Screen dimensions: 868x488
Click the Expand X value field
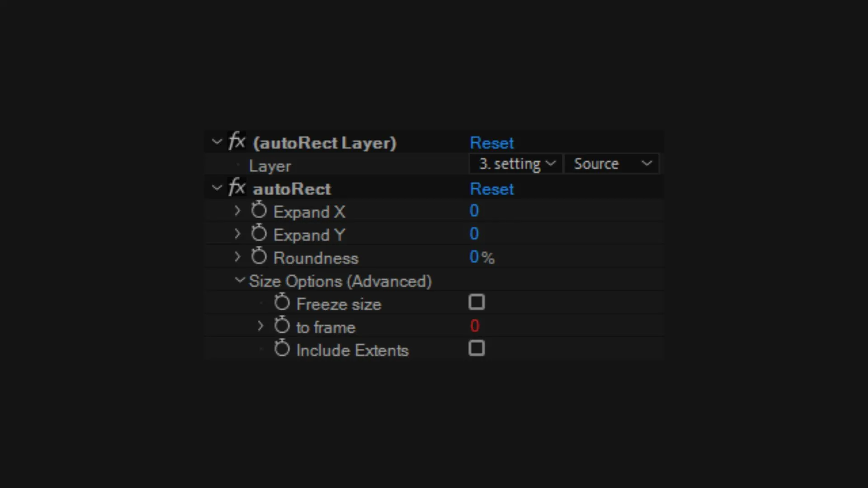[x=474, y=211]
